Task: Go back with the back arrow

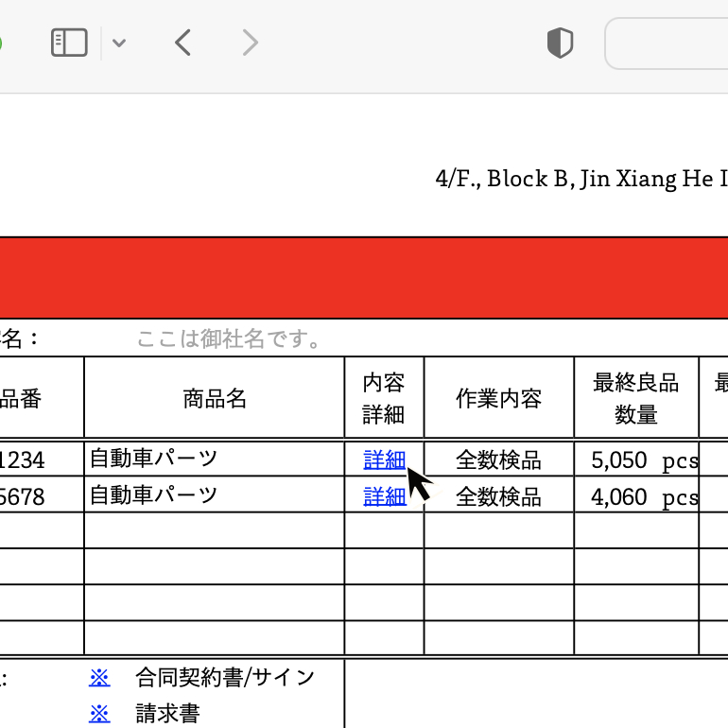Action: tap(183, 43)
